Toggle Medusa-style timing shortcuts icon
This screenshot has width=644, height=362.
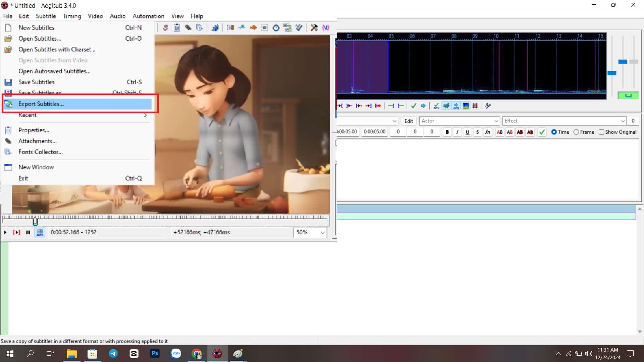475,106
